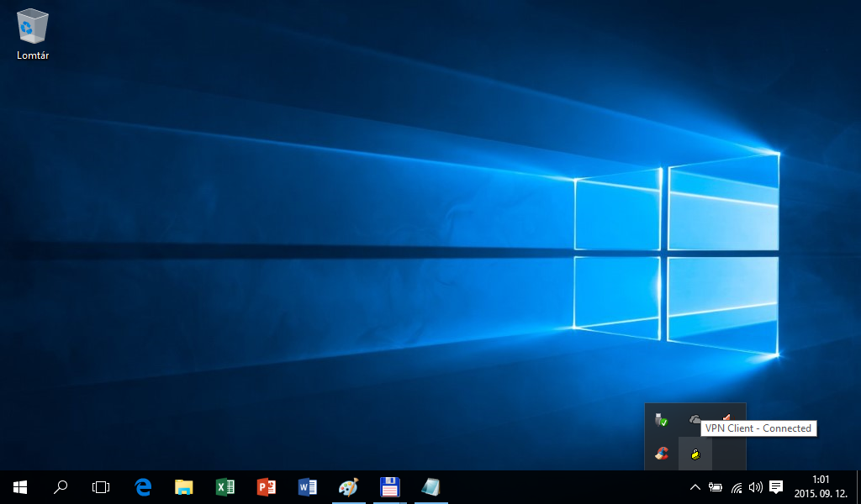Open the clock and date calendar
The height and width of the screenshot is (504, 861).
810,486
